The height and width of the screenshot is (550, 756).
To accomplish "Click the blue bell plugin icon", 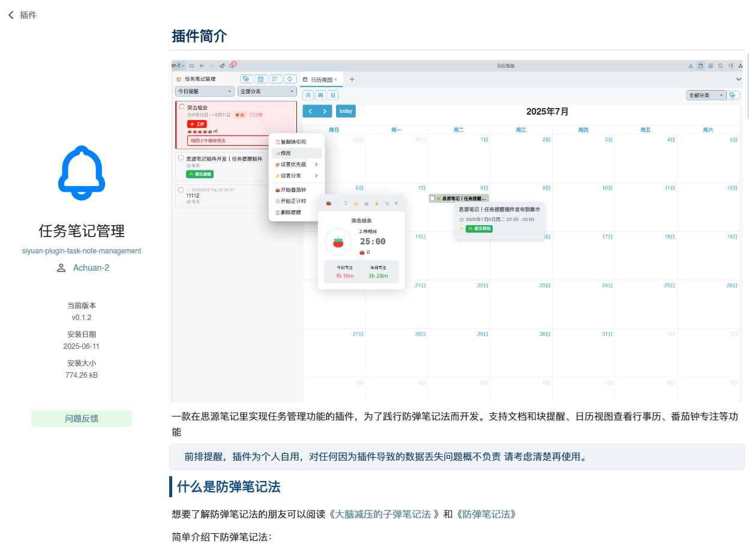I will (82, 171).
